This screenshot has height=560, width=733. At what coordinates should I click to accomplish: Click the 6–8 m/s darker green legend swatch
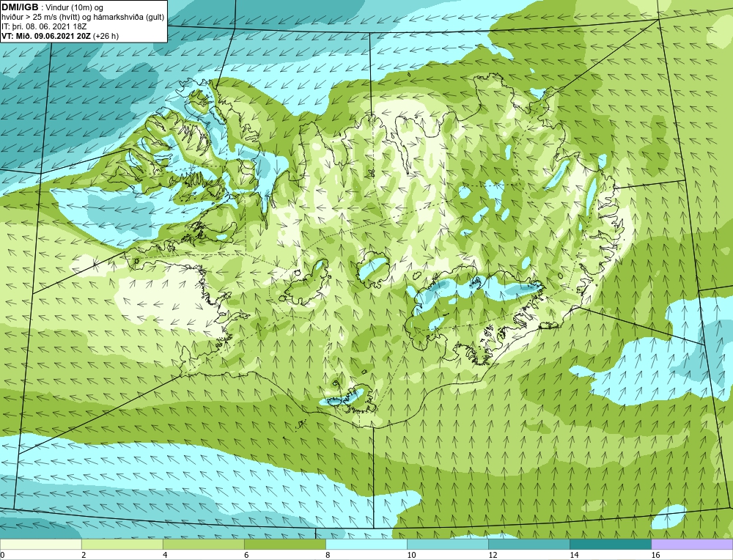pyautogui.click(x=284, y=544)
